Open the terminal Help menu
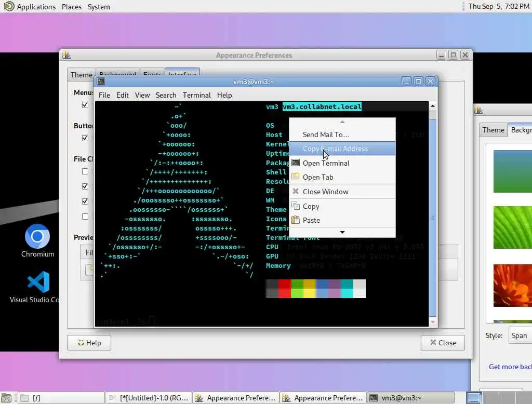The width and height of the screenshot is (532, 404). click(224, 95)
